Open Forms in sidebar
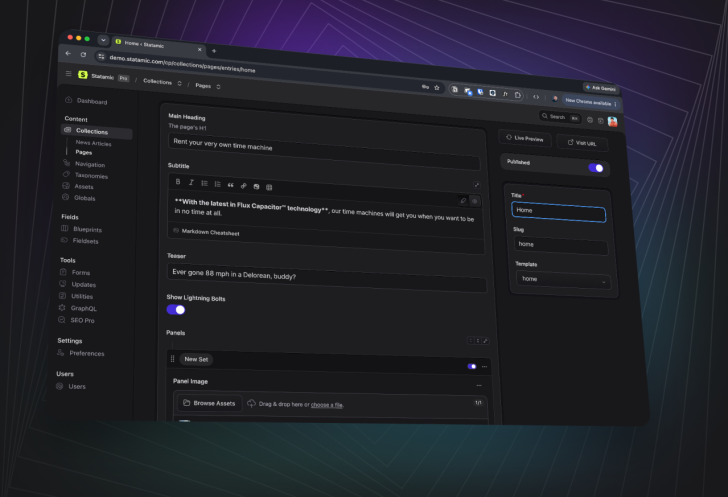The image size is (728, 497). pyautogui.click(x=75, y=272)
